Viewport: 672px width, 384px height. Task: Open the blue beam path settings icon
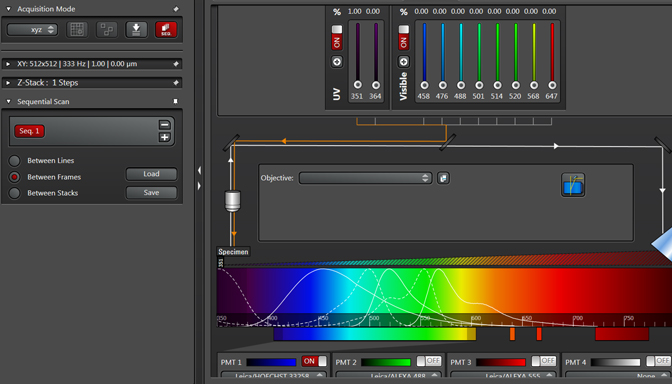(573, 185)
